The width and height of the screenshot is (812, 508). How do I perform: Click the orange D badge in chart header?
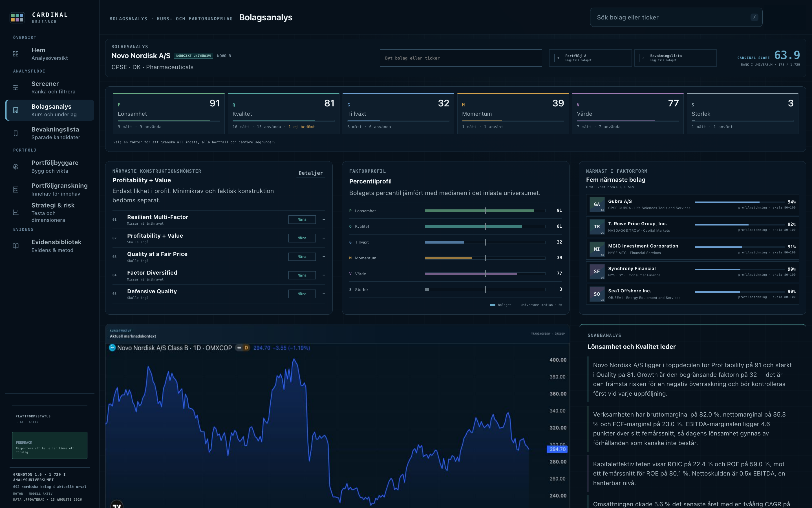coord(246,348)
